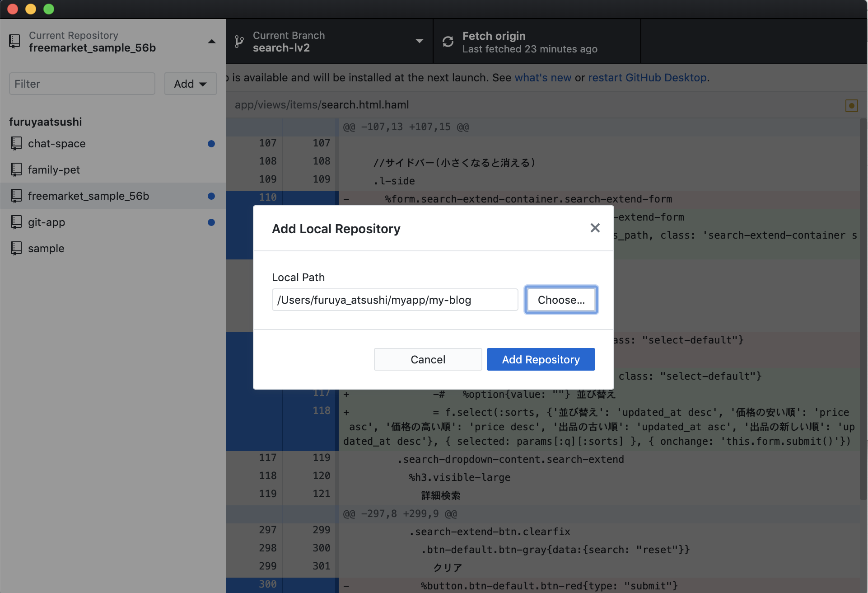Click the staged changes indicator for freemarket_sample_56b
The height and width of the screenshot is (593, 868).
pyautogui.click(x=211, y=195)
